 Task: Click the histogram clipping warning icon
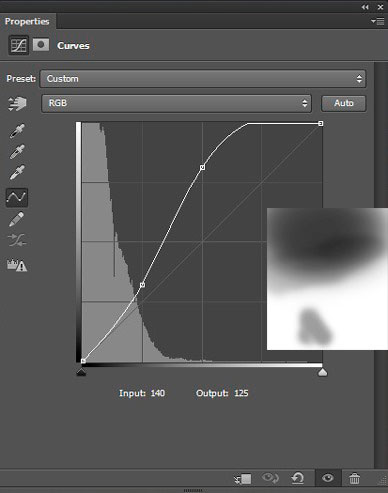[17, 265]
